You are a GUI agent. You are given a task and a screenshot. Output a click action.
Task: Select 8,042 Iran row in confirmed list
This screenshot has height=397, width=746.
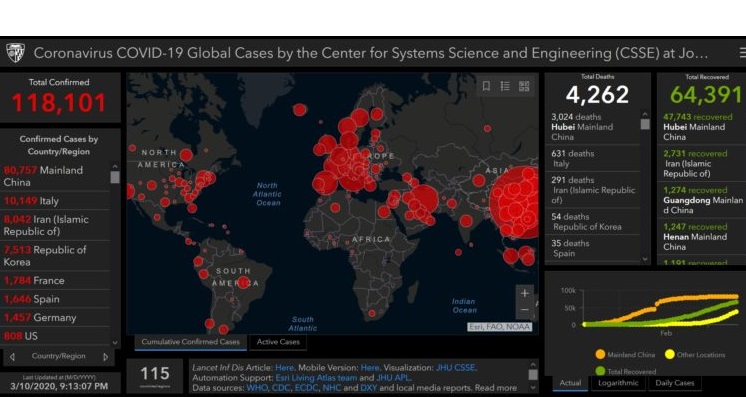pyautogui.click(x=55, y=225)
